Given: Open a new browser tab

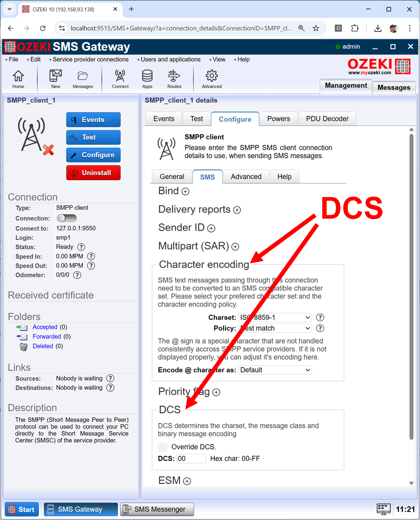Looking at the screenshot, I should click(x=131, y=9).
